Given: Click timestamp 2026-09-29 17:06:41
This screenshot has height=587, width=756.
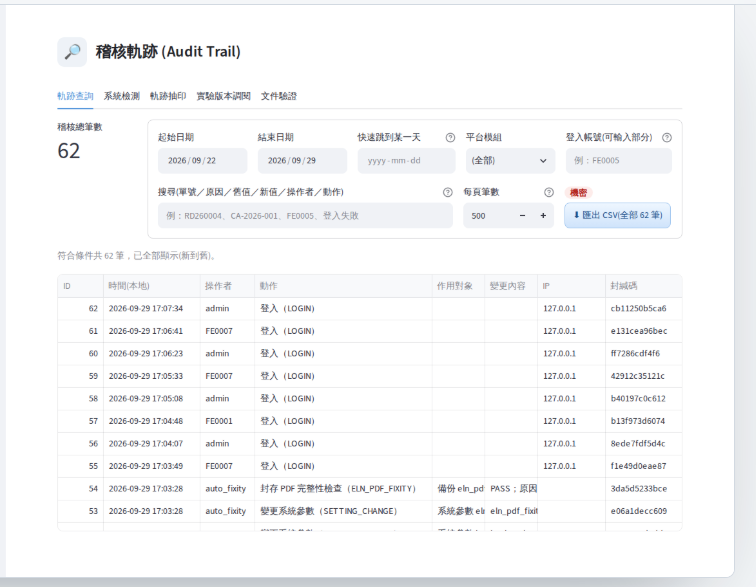Looking at the screenshot, I should coord(146,331).
